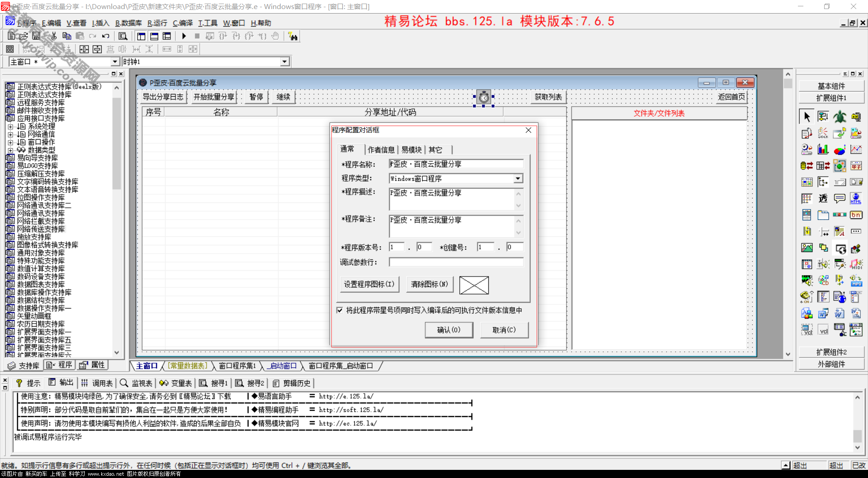The height and width of the screenshot is (478, 868).
Task: Select the MIDI player component icon
Action: (856, 264)
